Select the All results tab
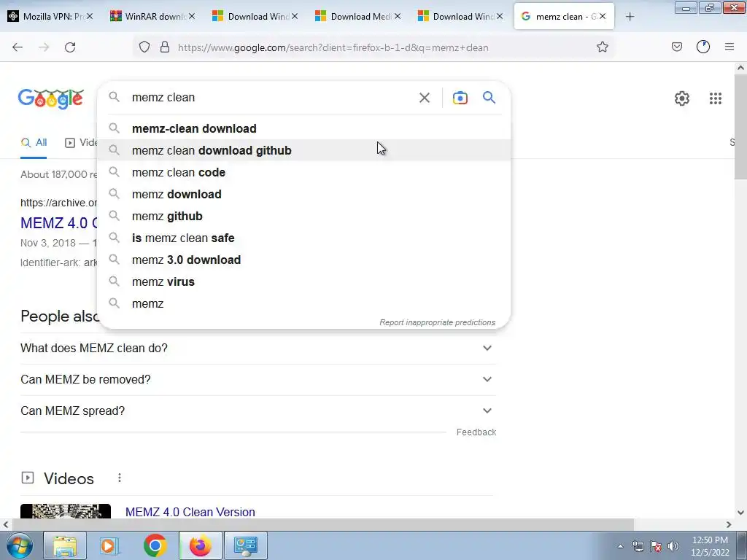This screenshot has height=560, width=747. pos(34,142)
